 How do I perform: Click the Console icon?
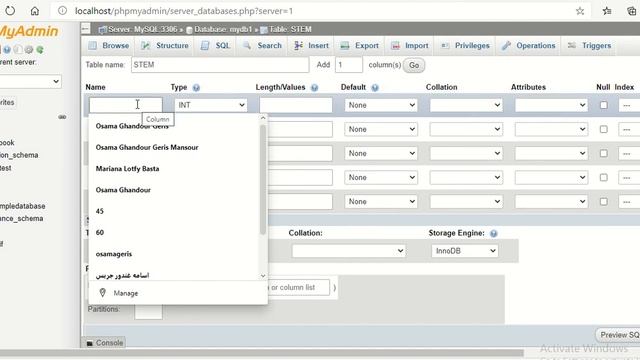point(90,343)
